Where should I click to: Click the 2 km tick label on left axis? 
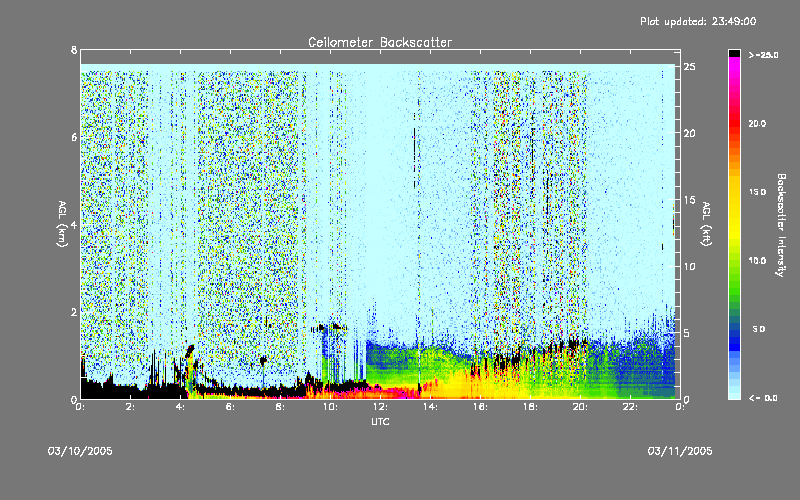coord(74,312)
